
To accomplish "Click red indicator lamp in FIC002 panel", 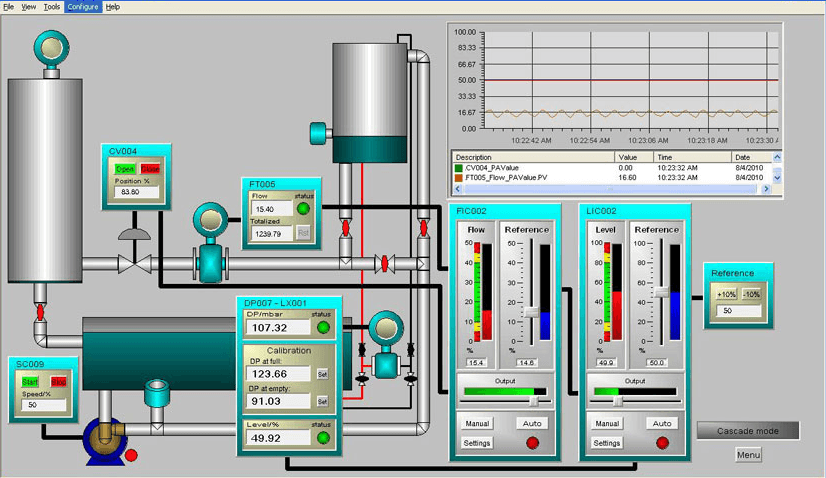I will (x=532, y=443).
